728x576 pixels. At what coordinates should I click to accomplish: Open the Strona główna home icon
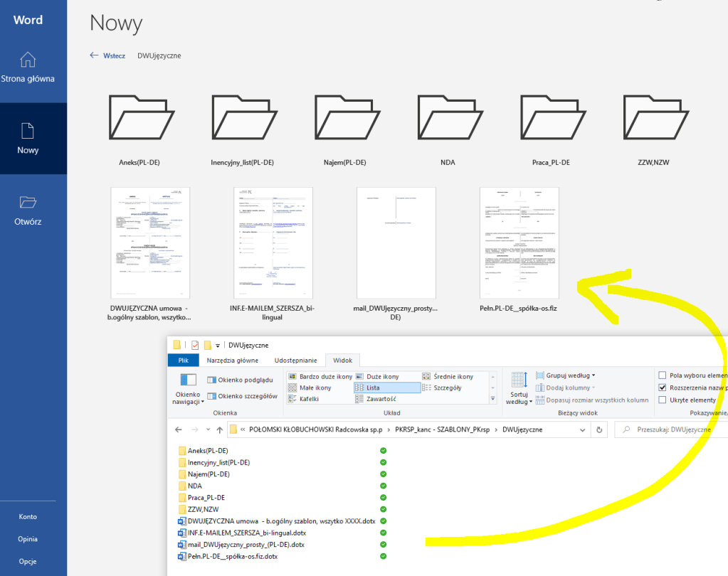pos(27,60)
